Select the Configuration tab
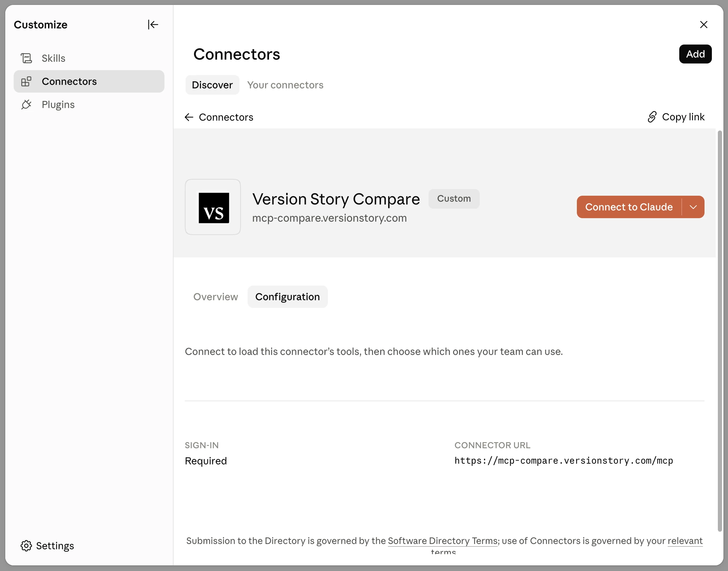This screenshot has width=728, height=571. coord(288,297)
